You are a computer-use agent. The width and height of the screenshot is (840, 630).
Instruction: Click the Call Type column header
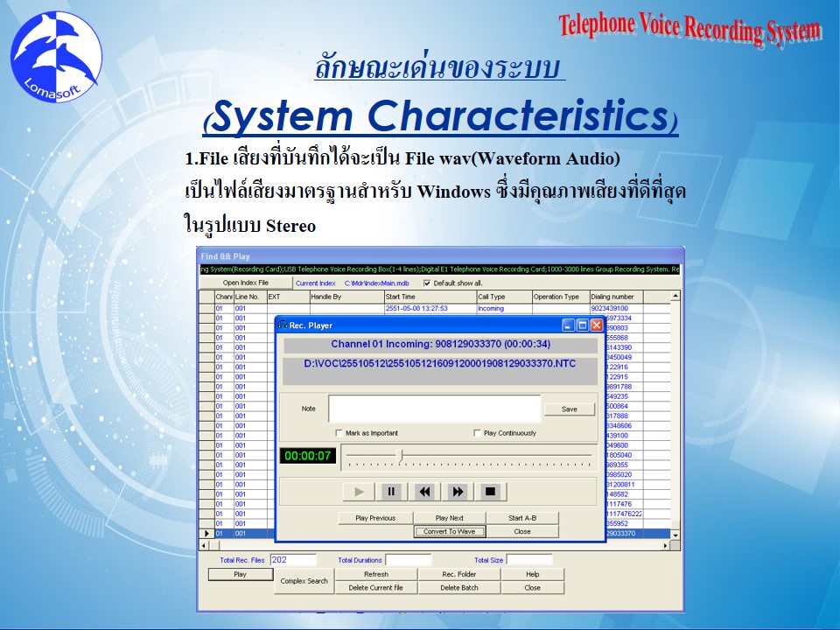[503, 297]
